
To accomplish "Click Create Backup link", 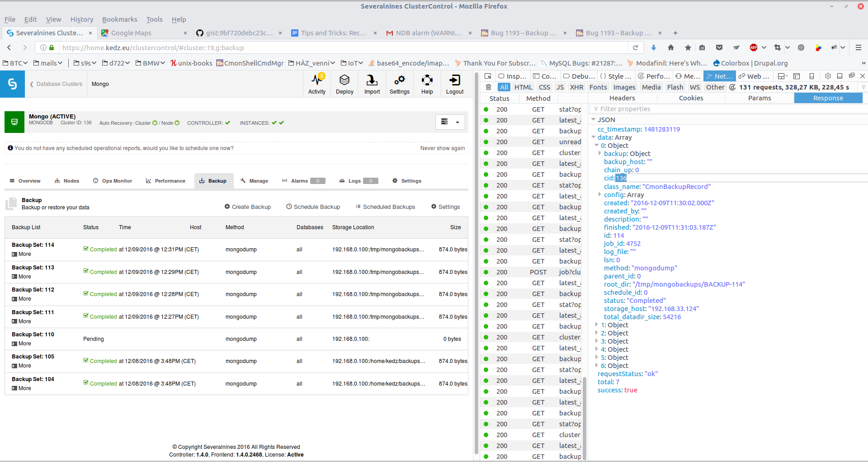I will (248, 207).
